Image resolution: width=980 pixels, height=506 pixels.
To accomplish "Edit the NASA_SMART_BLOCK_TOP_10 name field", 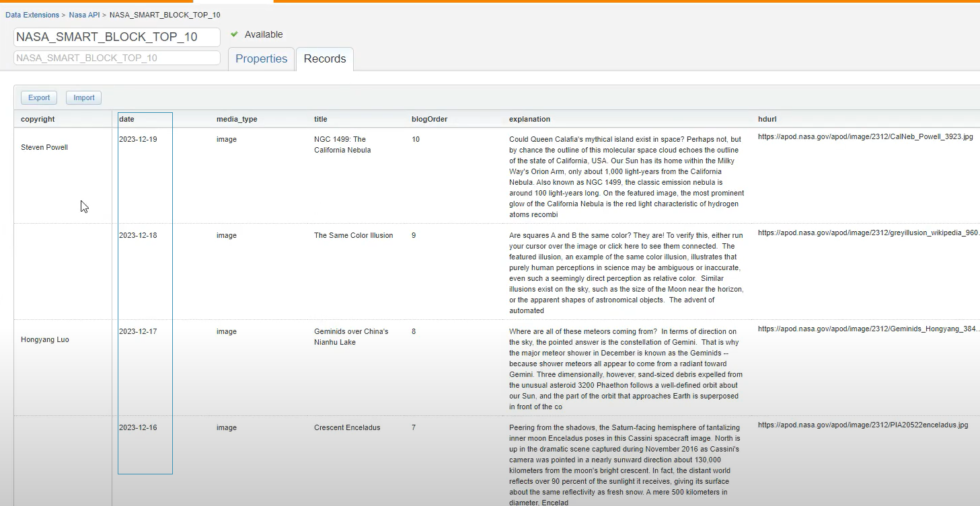I will point(116,37).
